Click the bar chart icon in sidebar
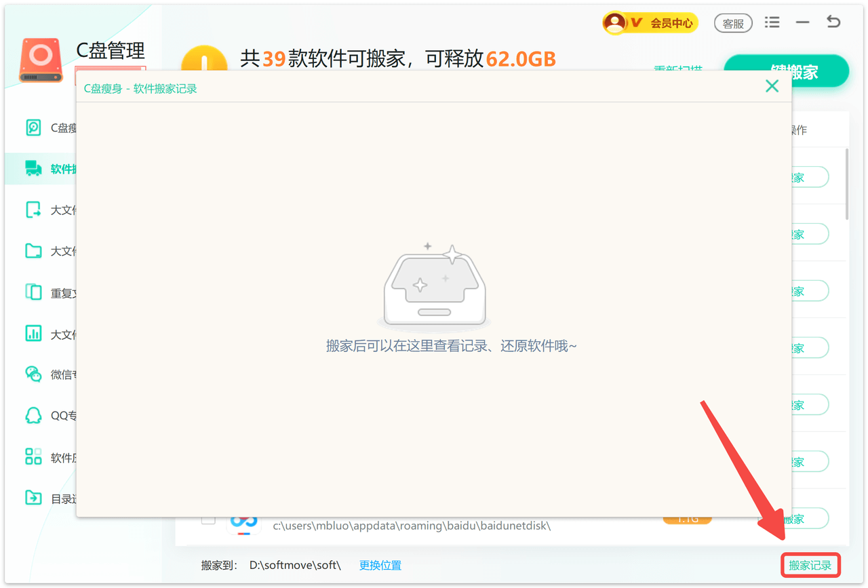The image size is (868, 588). click(x=33, y=334)
